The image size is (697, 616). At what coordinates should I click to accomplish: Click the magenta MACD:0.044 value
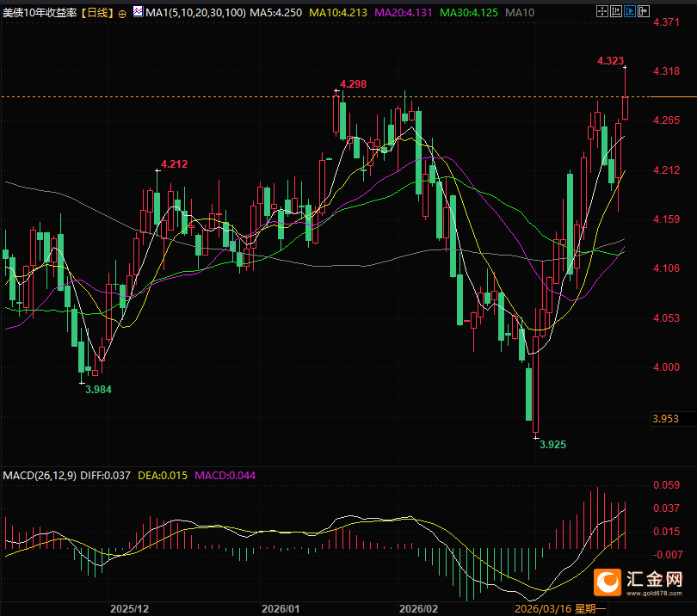[225, 476]
